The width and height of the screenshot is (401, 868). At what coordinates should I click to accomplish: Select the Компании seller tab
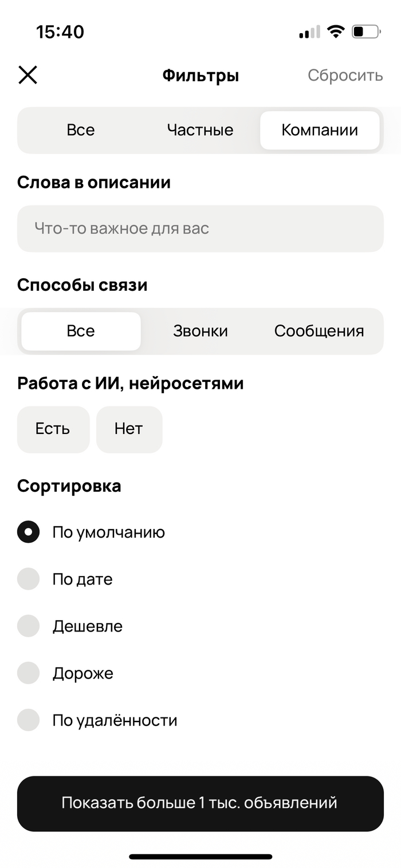[x=320, y=130]
